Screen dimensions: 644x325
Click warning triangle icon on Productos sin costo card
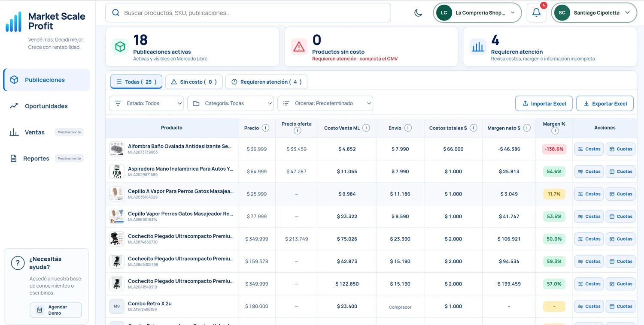pyautogui.click(x=299, y=47)
